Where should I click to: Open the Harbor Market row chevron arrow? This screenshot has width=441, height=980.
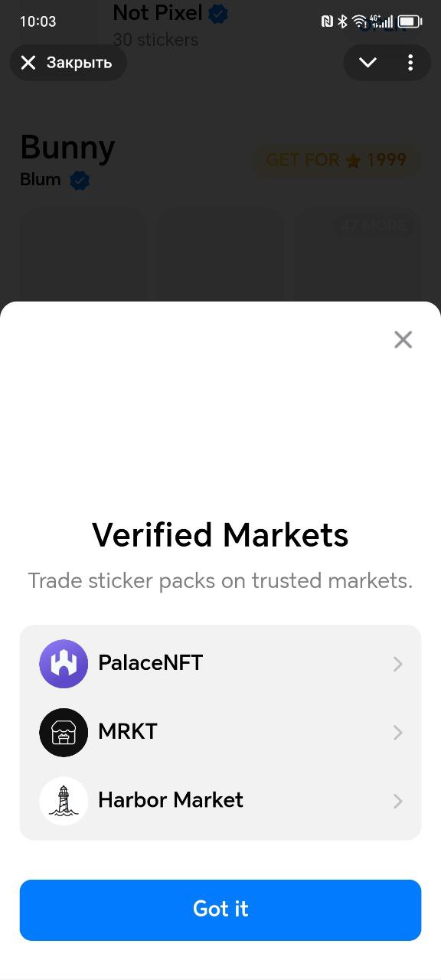click(397, 801)
